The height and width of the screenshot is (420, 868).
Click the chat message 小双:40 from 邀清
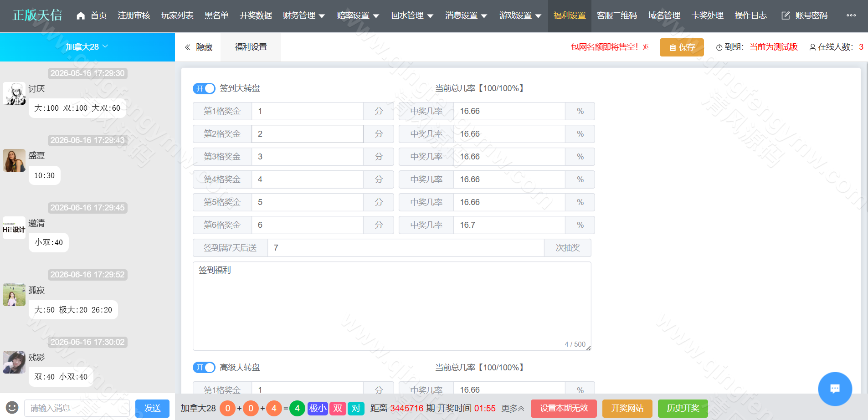coord(49,242)
